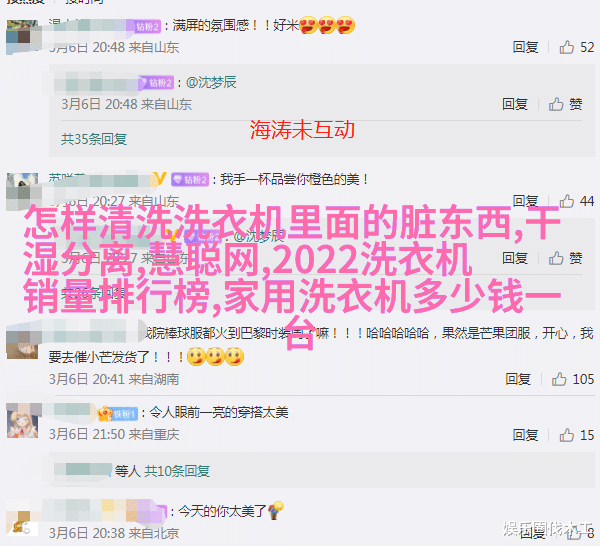Image resolution: width=600 pixels, height=546 pixels.
Task: Click thumbs-up on the 44-like comment
Action: 566,201
